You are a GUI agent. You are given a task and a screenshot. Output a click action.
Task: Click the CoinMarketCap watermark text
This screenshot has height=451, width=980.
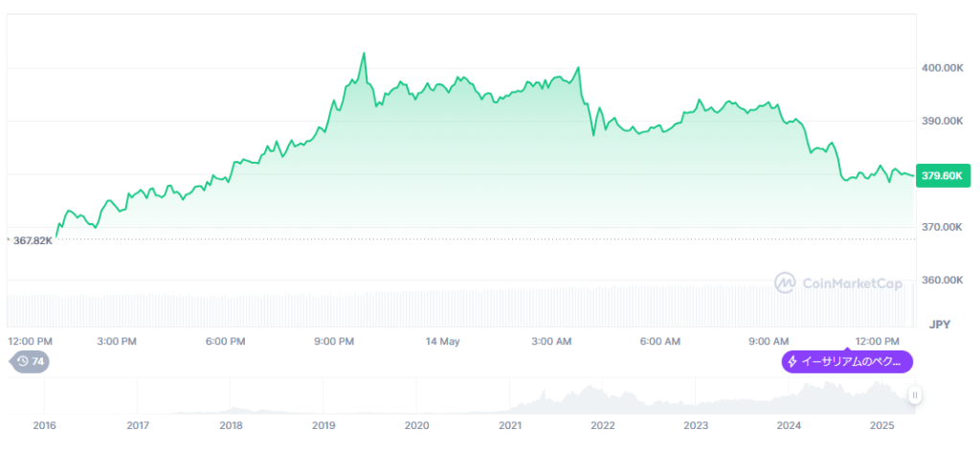[852, 283]
